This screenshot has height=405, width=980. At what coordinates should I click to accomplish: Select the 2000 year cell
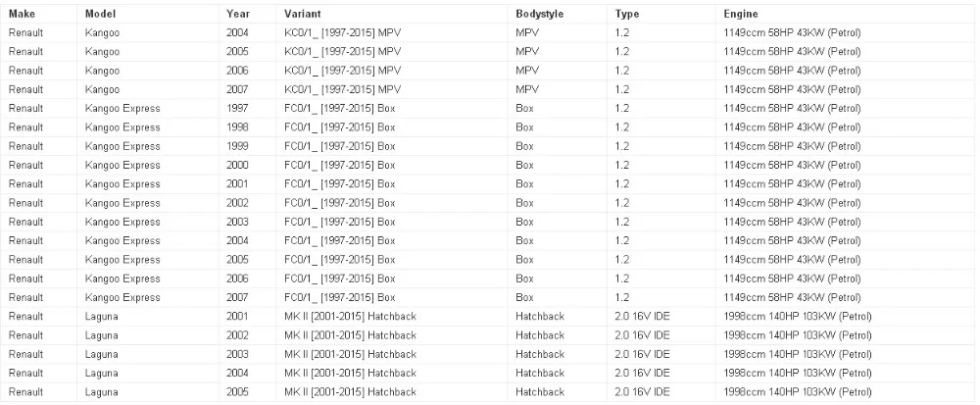point(237,165)
